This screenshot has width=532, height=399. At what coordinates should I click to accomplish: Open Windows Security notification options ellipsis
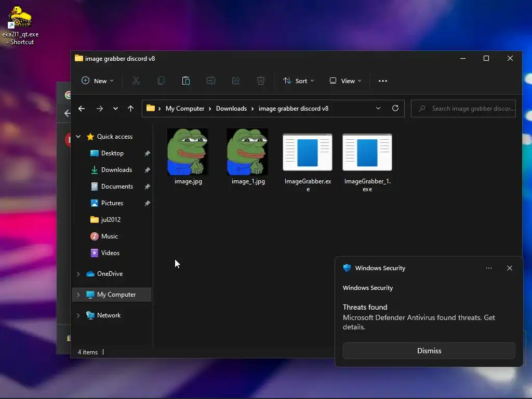click(x=488, y=268)
